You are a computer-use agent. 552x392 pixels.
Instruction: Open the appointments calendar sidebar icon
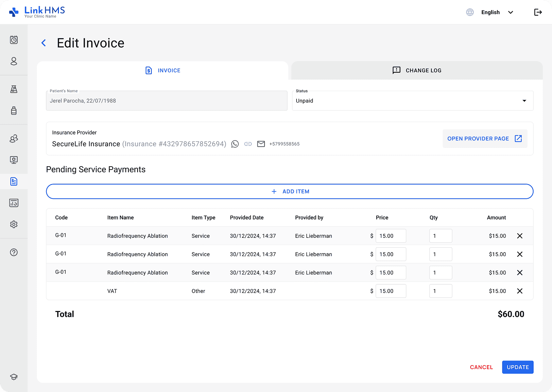[14, 40]
